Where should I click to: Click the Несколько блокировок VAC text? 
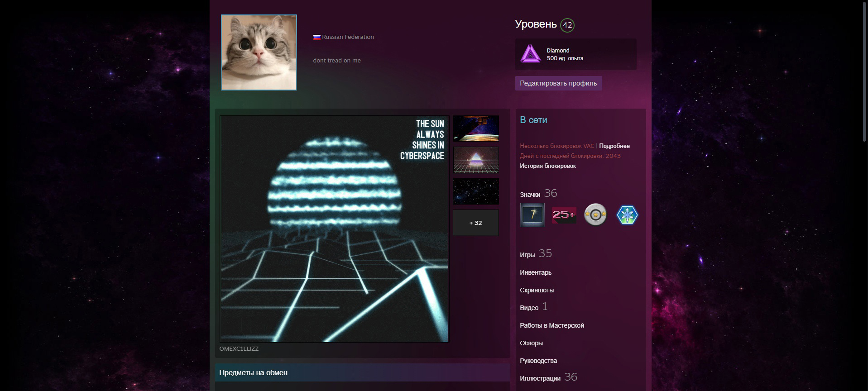557,146
